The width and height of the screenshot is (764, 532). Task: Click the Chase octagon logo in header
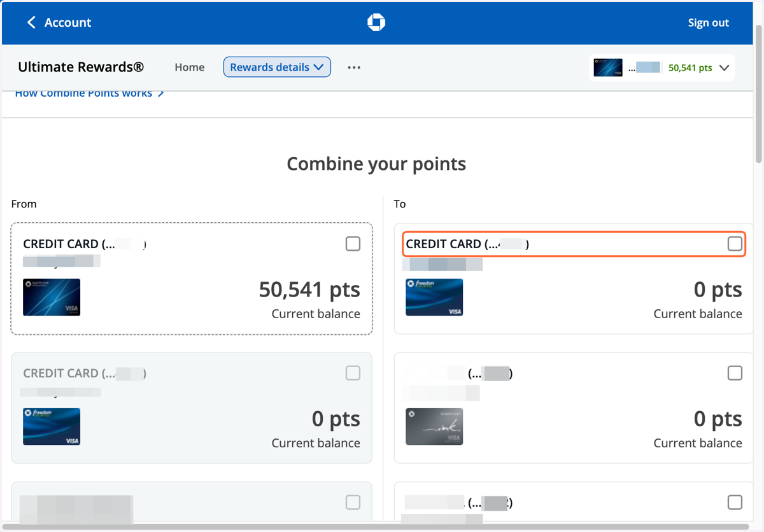(x=376, y=22)
